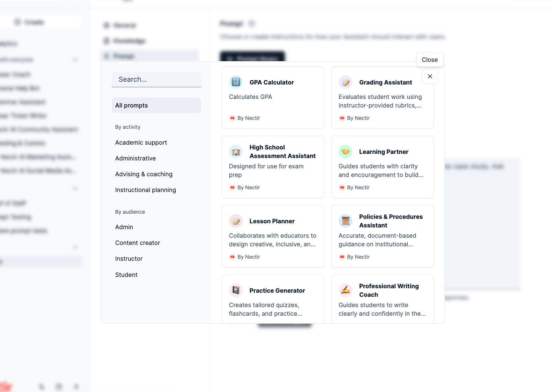Click the Lesson Planner notepad icon
The width and height of the screenshot is (550, 392).
[x=236, y=221]
